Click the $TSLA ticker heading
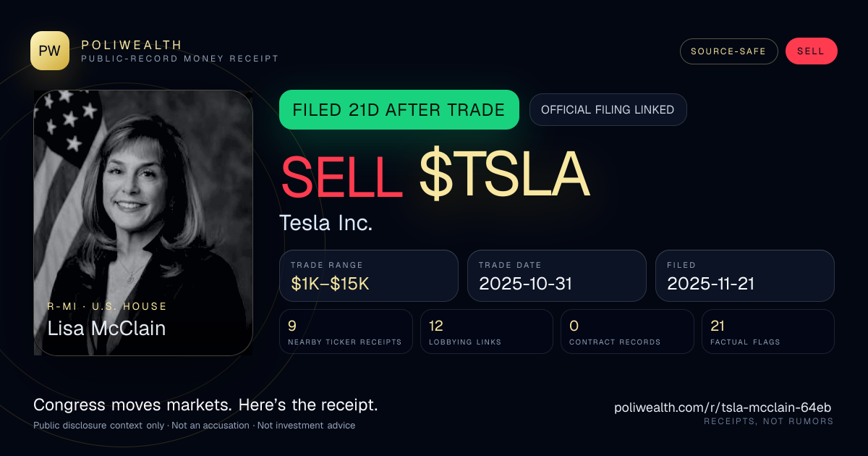Image resolution: width=868 pixels, height=456 pixels. [x=504, y=176]
